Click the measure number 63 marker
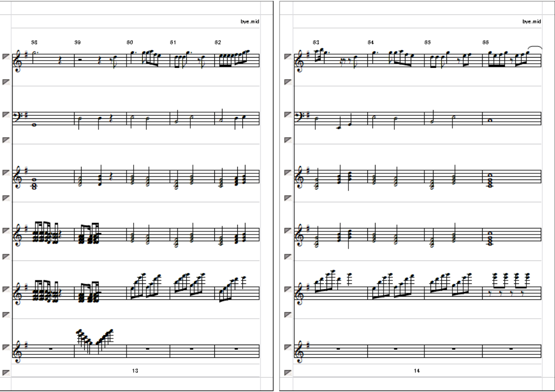 [316, 42]
